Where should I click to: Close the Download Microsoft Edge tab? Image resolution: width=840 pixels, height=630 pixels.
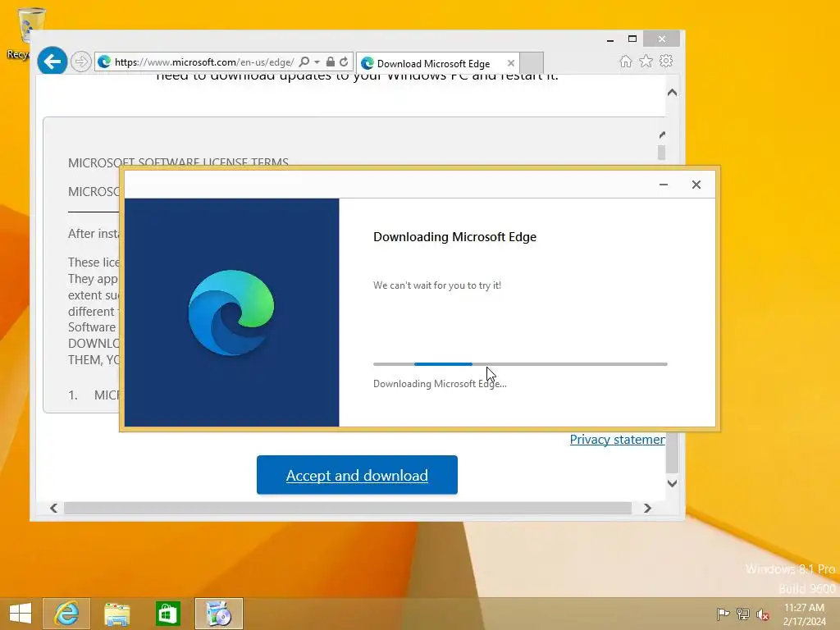tap(511, 63)
